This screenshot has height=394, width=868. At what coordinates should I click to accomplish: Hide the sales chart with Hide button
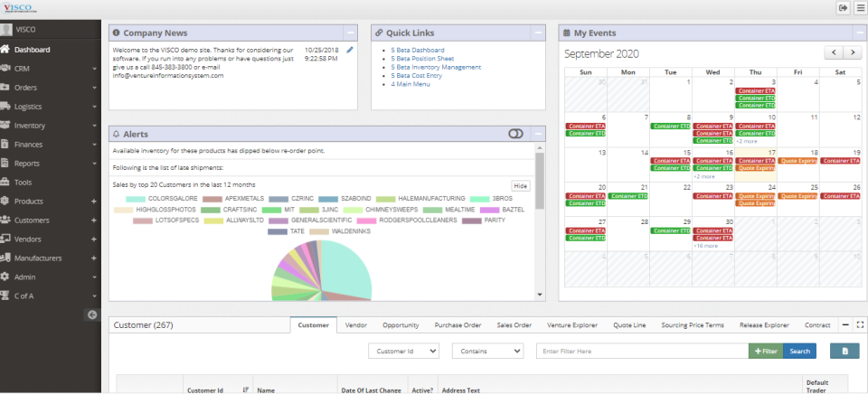coord(521,186)
